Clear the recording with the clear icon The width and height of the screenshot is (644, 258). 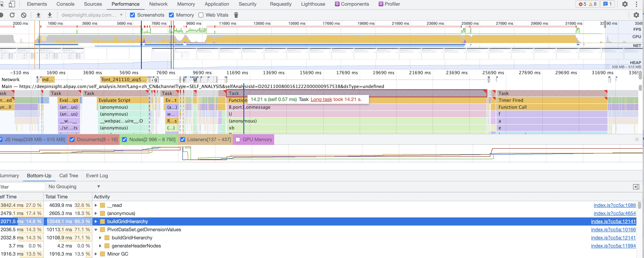click(x=23, y=15)
